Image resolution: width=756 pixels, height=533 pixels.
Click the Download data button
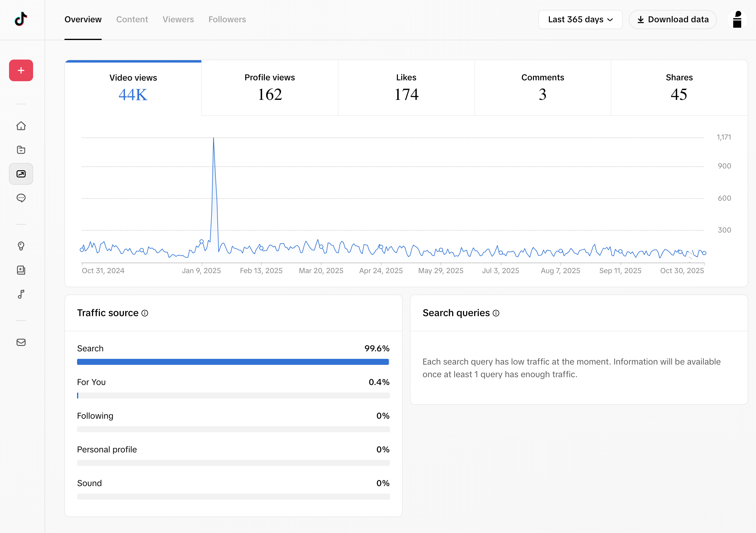point(672,20)
